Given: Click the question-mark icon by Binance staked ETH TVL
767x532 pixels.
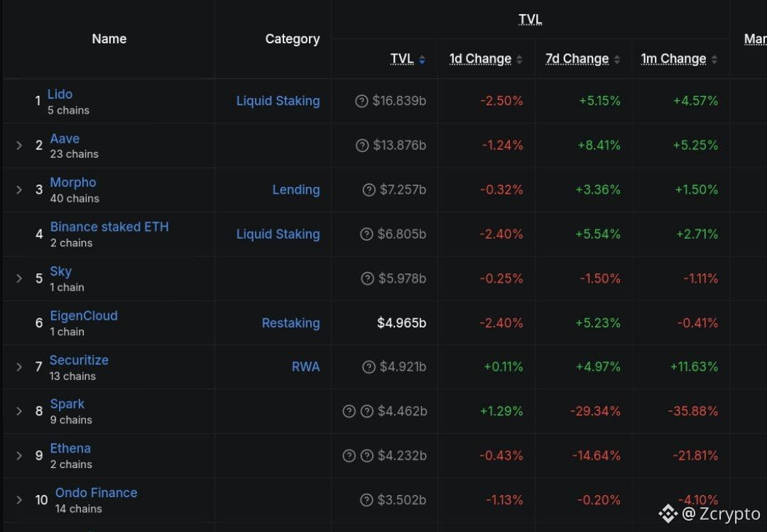Looking at the screenshot, I should tap(366, 234).
